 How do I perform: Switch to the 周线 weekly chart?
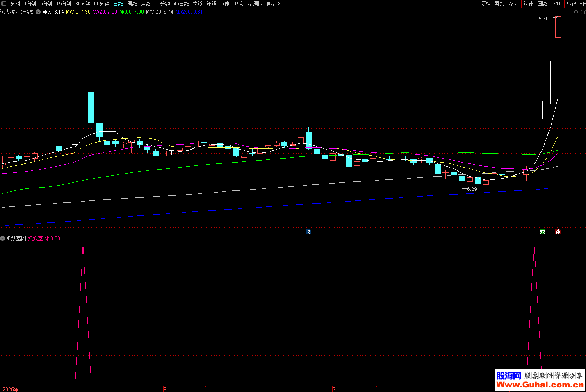(x=132, y=4)
